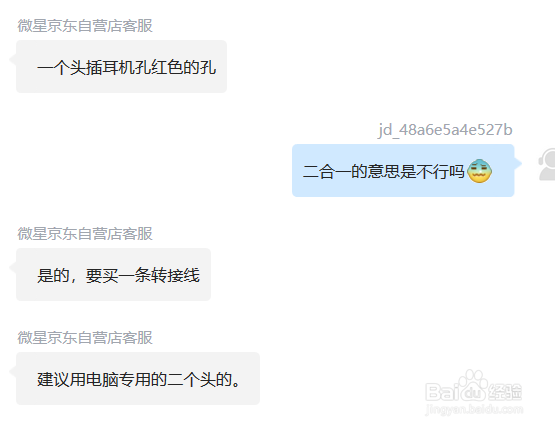Click the blue bubble's right-side tail pointer
The image size is (555, 429).
pyautogui.click(x=518, y=163)
